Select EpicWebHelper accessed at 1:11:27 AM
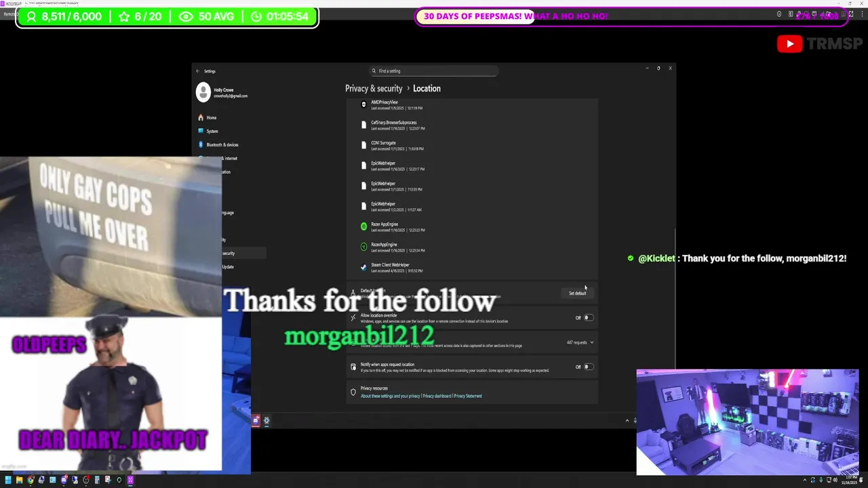Viewport: 868px width, 488px height. click(x=471, y=206)
